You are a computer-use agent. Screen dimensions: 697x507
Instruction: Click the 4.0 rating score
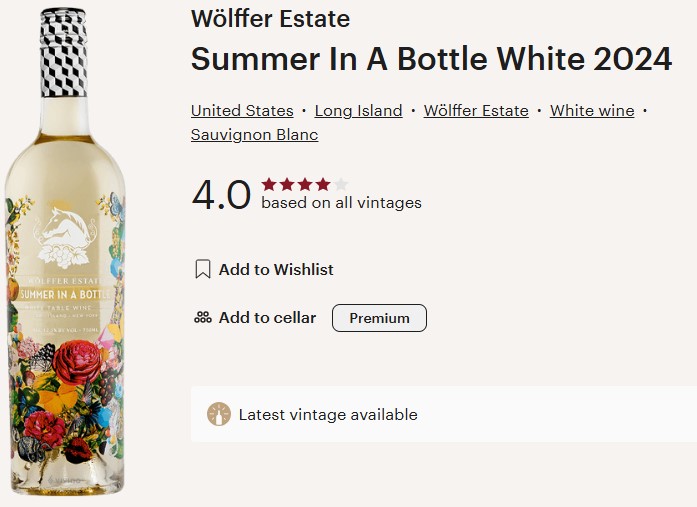click(221, 194)
